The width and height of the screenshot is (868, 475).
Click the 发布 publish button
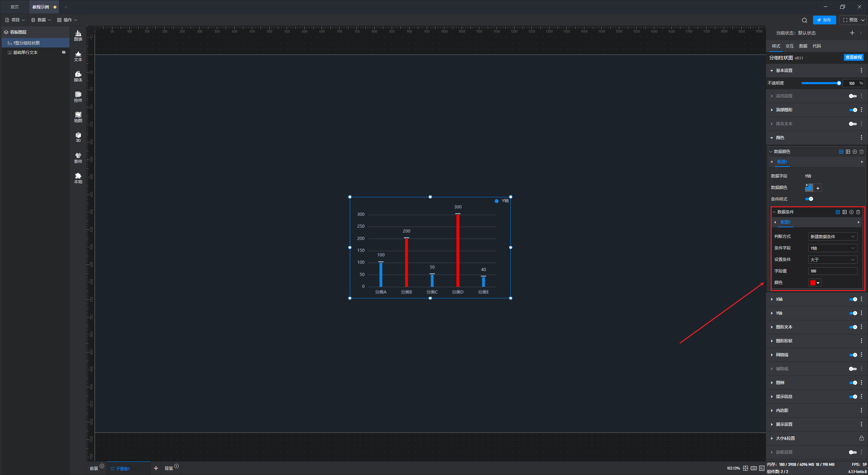tap(824, 20)
